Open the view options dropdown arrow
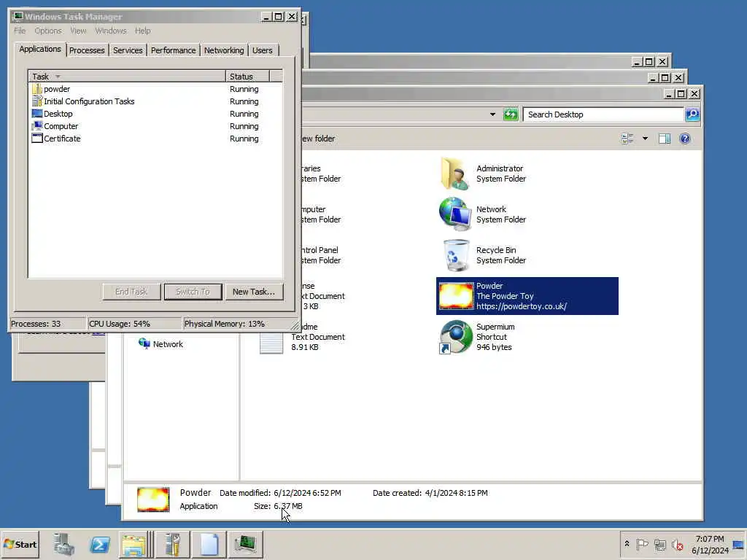Image resolution: width=747 pixels, height=560 pixels. point(645,139)
